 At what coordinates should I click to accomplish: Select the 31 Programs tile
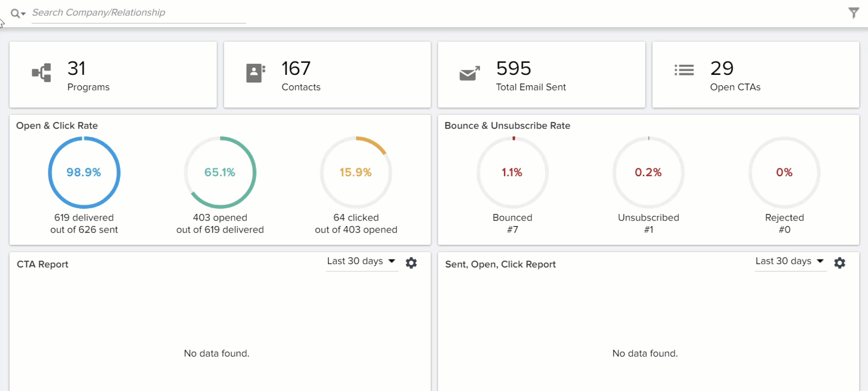click(x=113, y=75)
